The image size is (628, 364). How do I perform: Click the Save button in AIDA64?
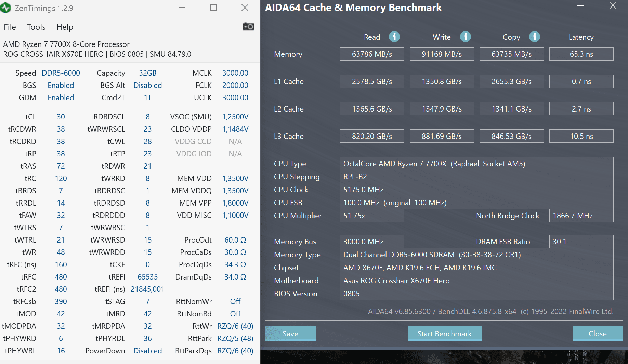(x=290, y=334)
